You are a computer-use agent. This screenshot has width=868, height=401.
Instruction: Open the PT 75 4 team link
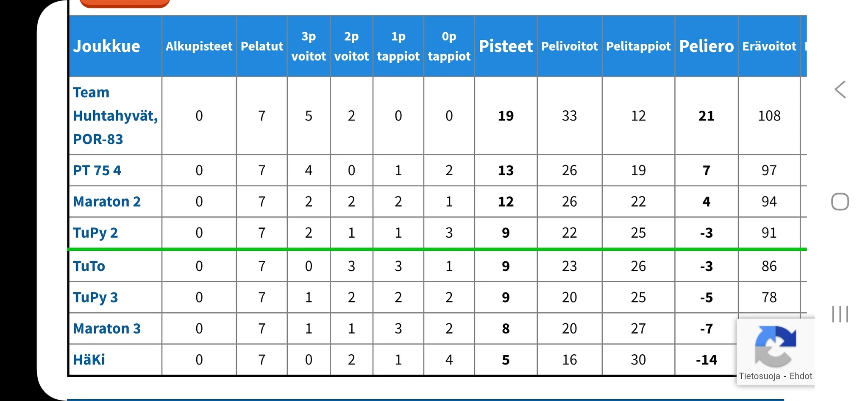97,170
